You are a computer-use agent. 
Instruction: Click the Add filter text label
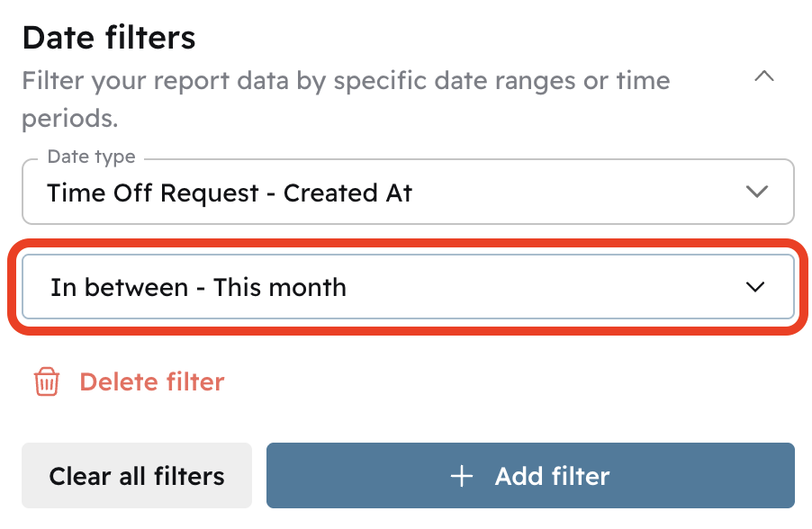pos(552,476)
